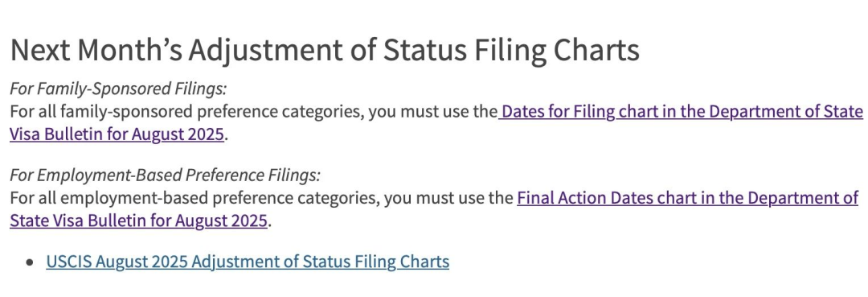This screenshot has width=868, height=297.
Task: Click the italic 'For Family-Sponsored Filings:' label
Action: (118, 89)
